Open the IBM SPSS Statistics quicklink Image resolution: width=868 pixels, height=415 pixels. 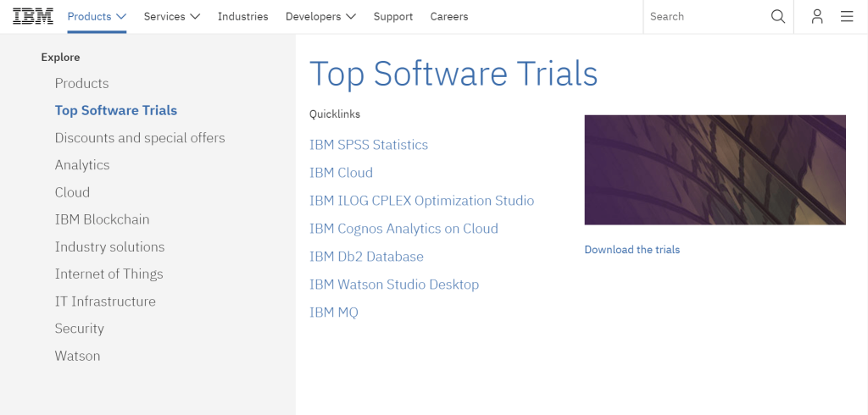369,145
